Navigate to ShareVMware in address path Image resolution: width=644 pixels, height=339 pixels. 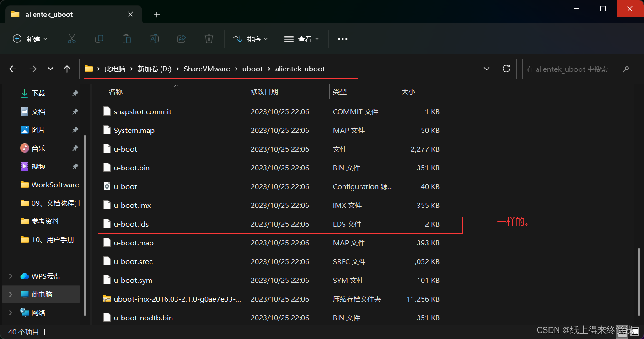click(207, 69)
